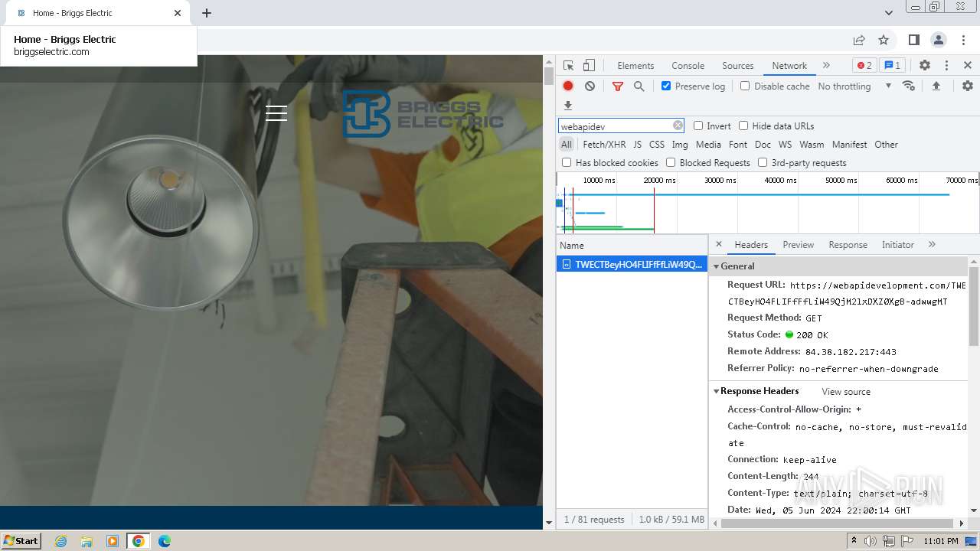Click the headers pane vertical scrollbar
This screenshot has height=551, width=980.
click(974, 306)
